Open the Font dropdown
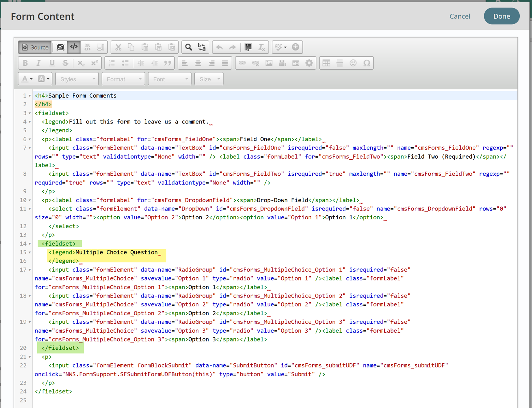 click(170, 79)
